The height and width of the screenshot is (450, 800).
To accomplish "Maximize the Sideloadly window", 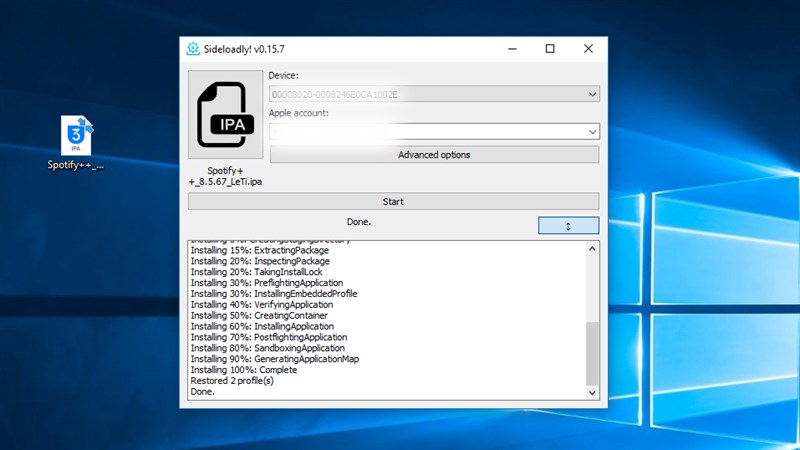I will 550,49.
